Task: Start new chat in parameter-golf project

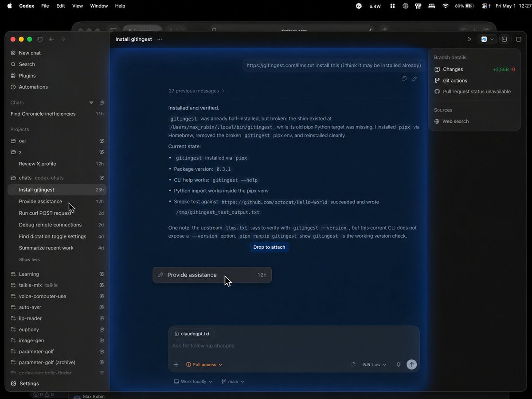Action: point(102,352)
